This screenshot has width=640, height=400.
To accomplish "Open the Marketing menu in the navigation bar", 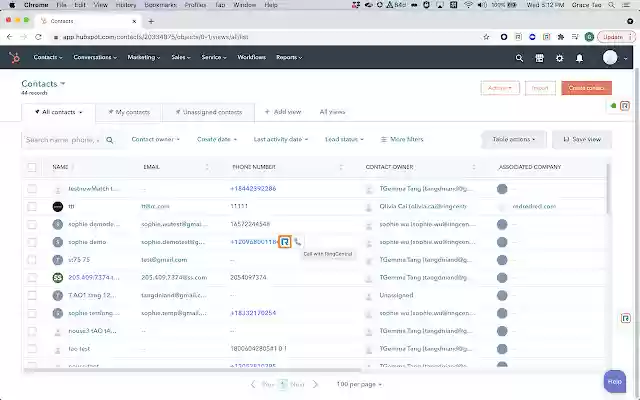I will pyautogui.click(x=144, y=58).
